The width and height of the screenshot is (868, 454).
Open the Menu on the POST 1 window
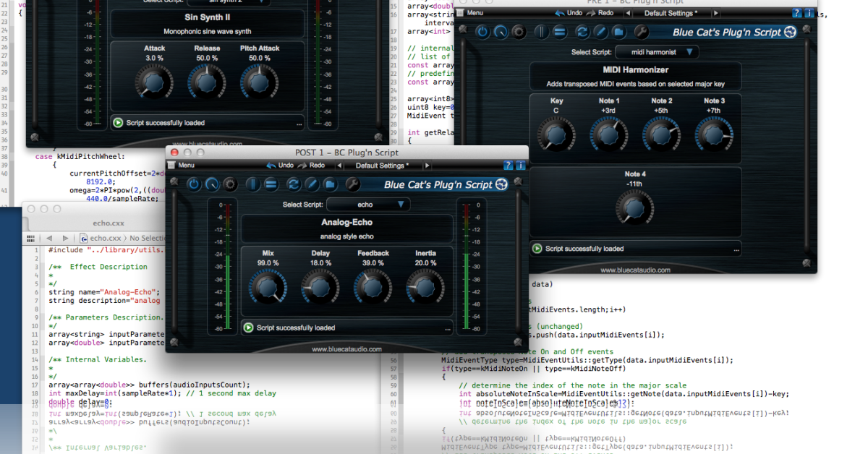[184, 165]
